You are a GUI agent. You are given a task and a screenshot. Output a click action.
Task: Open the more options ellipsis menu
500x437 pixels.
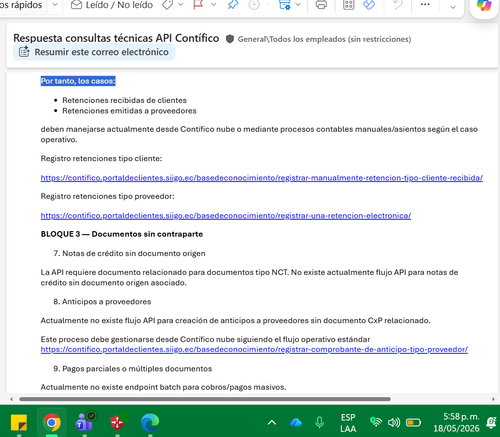coord(425,5)
